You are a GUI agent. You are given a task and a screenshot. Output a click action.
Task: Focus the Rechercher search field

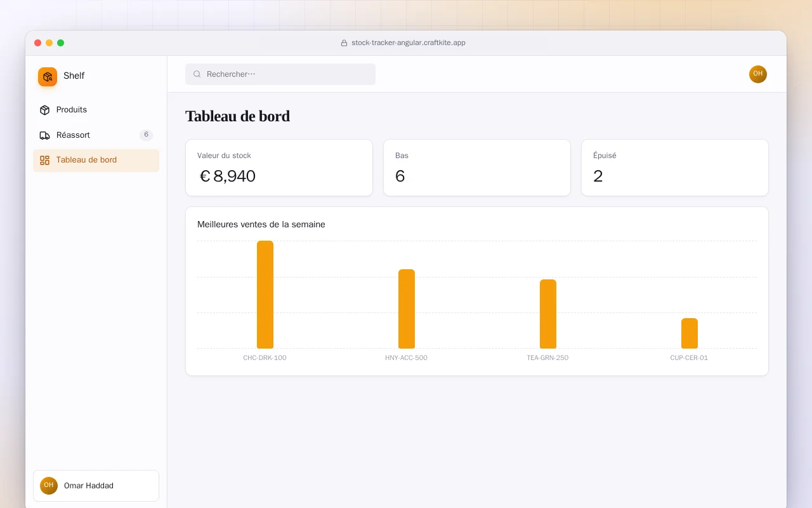point(280,74)
